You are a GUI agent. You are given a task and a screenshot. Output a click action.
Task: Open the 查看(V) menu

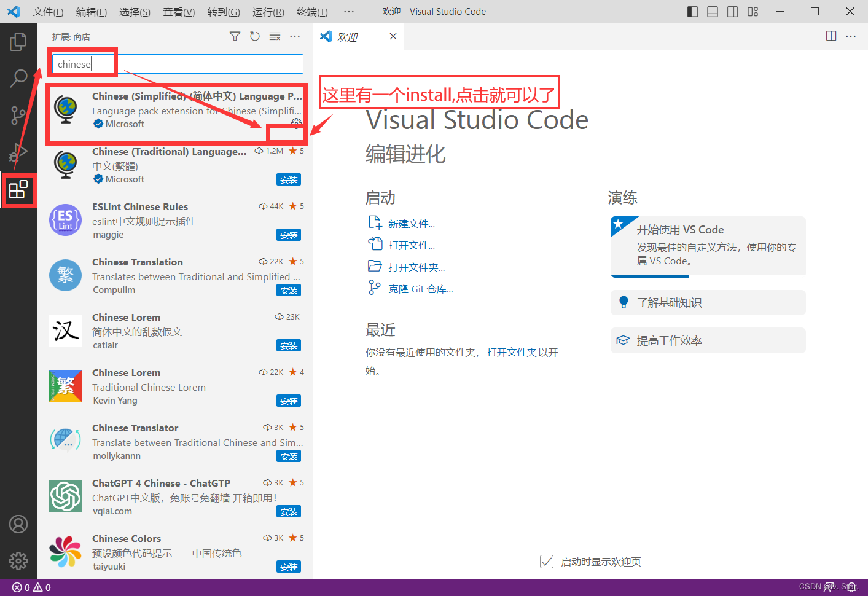179,12
